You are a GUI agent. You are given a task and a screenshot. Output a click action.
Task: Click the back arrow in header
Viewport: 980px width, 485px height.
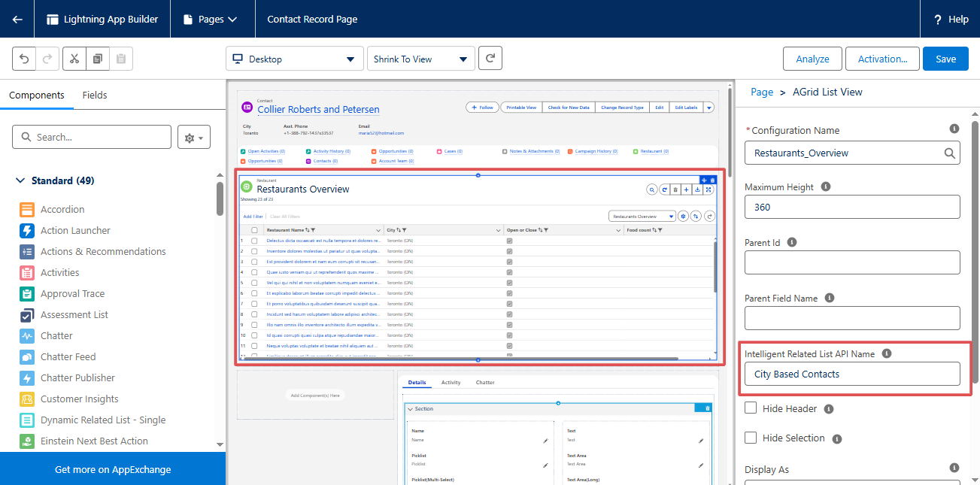click(x=17, y=20)
